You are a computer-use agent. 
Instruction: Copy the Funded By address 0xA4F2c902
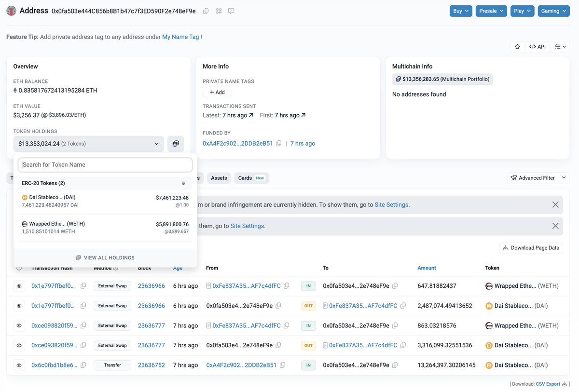point(278,144)
